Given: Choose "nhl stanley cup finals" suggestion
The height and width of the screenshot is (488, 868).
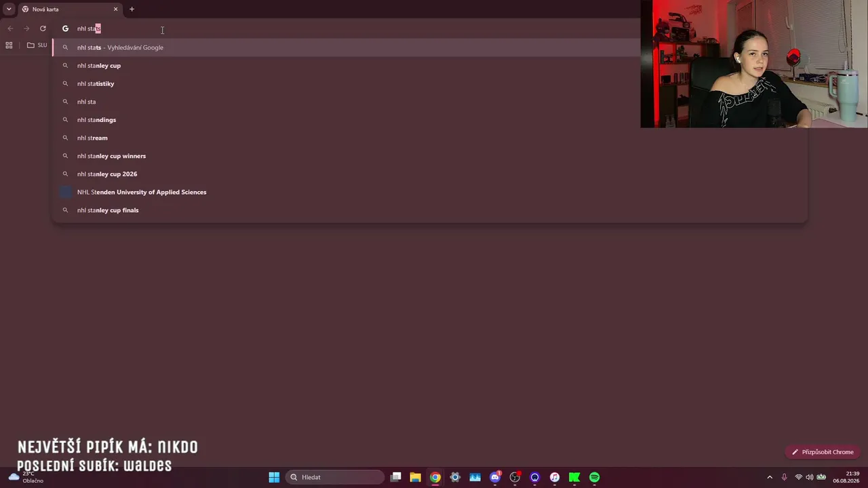Looking at the screenshot, I should tap(430, 210).
